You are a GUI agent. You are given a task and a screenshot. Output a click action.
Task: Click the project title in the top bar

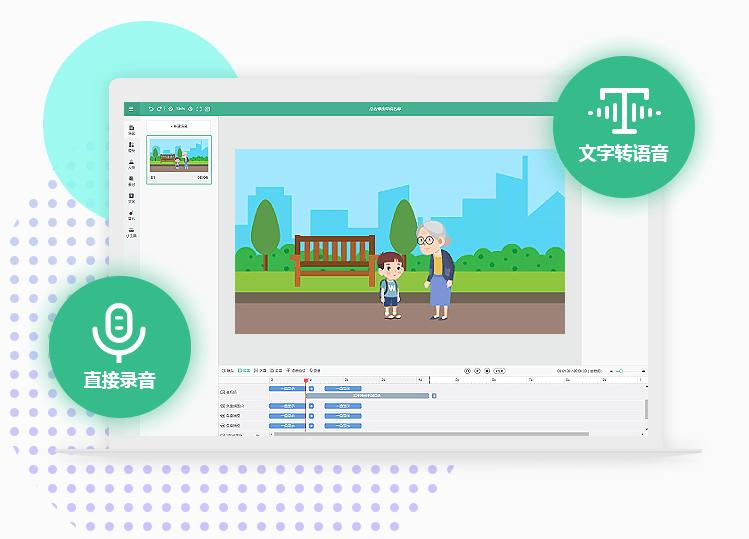click(384, 108)
